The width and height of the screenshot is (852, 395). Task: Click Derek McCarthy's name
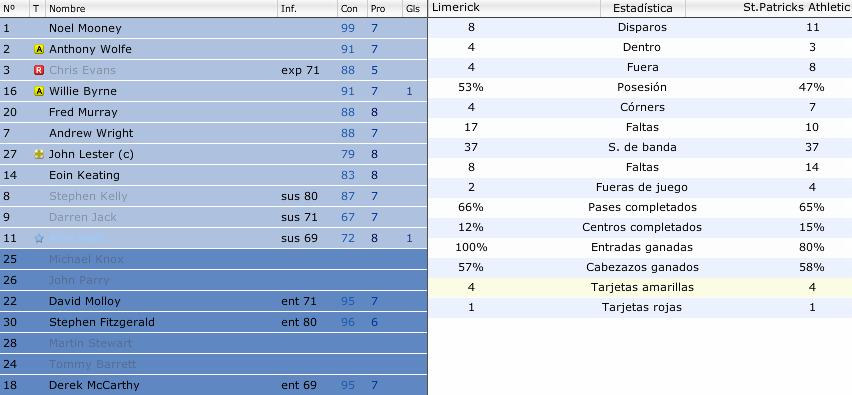[94, 385]
